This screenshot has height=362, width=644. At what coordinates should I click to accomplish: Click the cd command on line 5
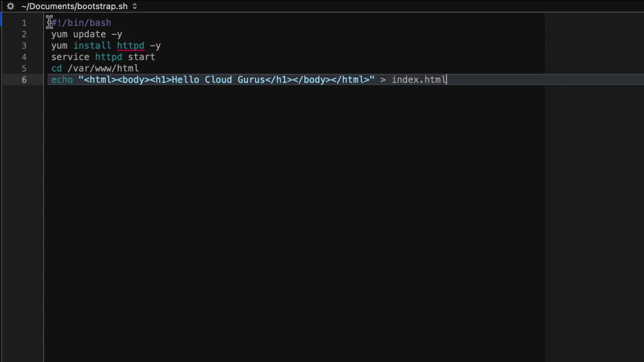point(56,68)
